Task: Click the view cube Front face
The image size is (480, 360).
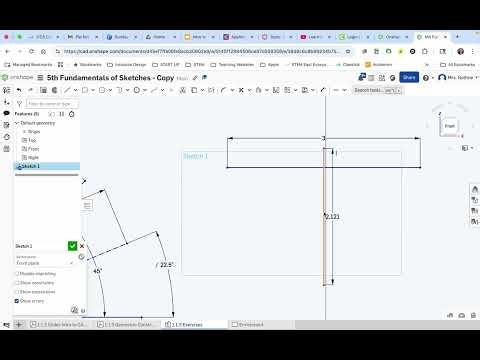Action: point(450,126)
